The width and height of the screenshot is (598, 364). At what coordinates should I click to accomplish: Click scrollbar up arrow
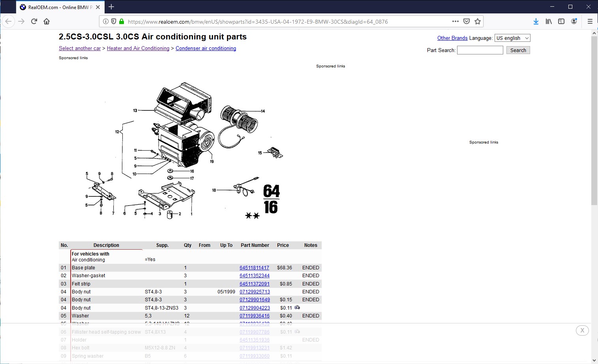pos(594,33)
